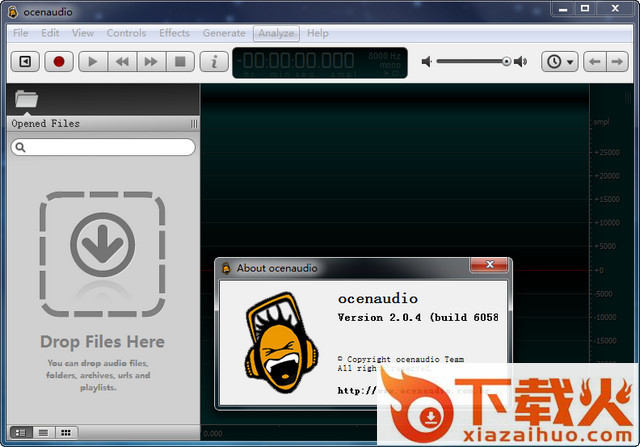Fast forward the playback
This screenshot has width=640, height=447.
point(151,62)
